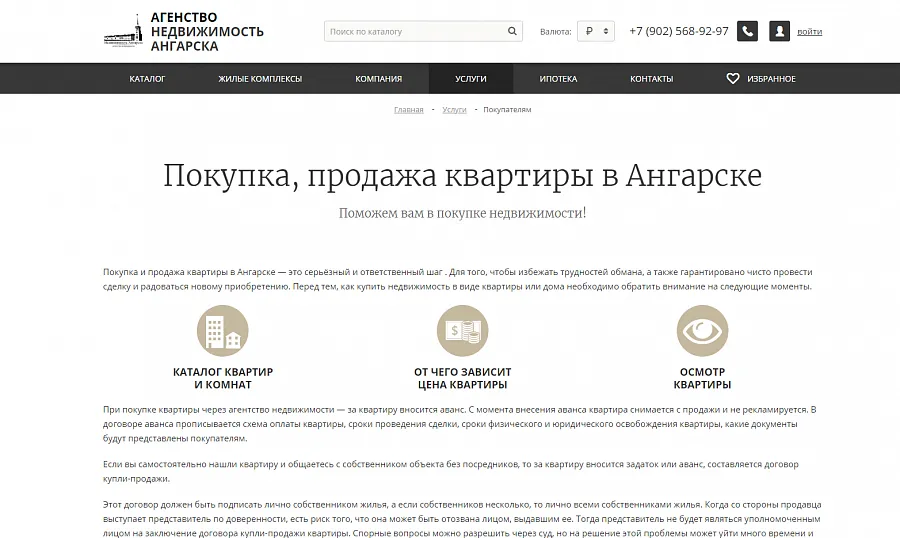
Task: Open the Ипотека menu item
Action: point(558,79)
